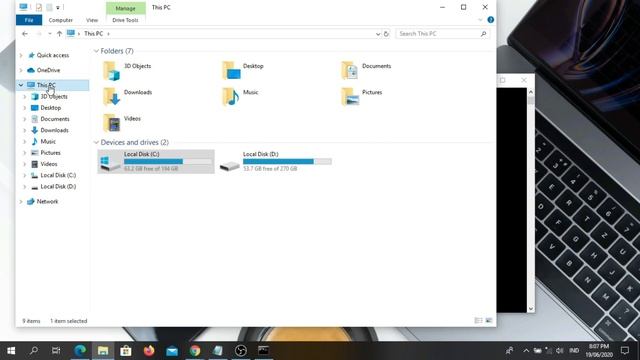The height and width of the screenshot is (360, 640).
Task: Open Task View on the taskbar
Action: tap(56, 351)
